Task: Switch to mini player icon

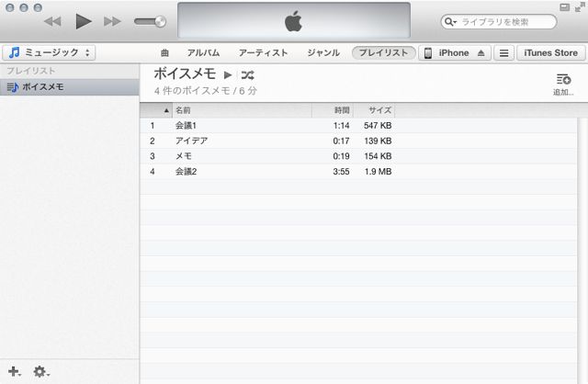Action: 564,7
